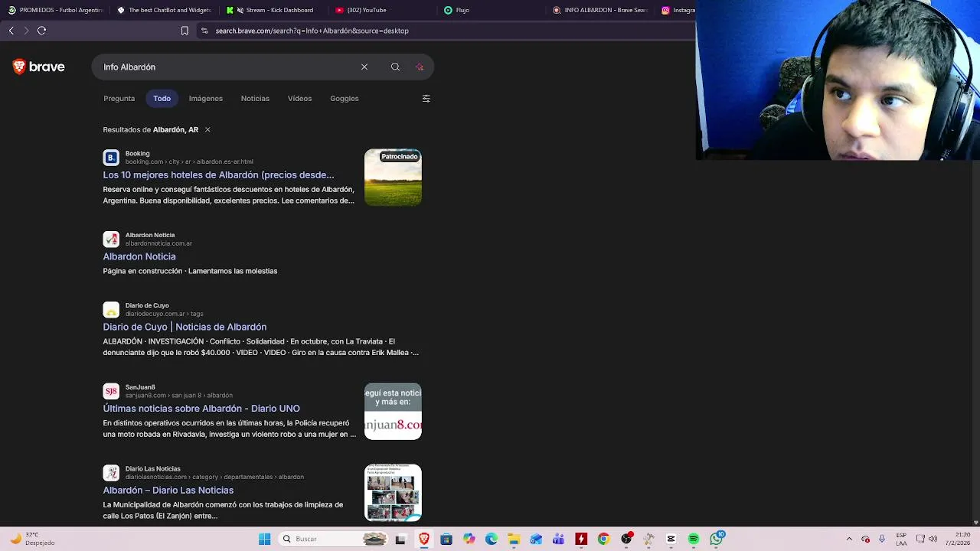Open the Goggles tab
Screen dimensions: 980x551
click(345, 99)
